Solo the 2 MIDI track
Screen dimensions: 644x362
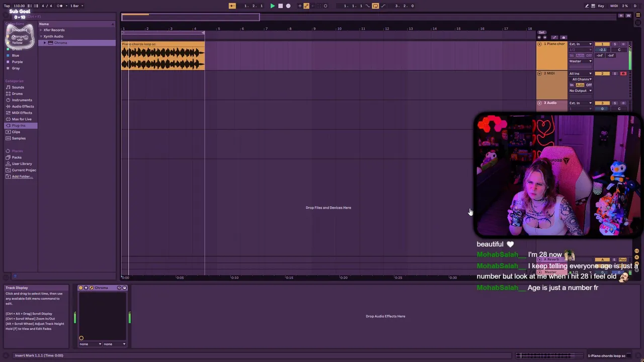point(615,73)
